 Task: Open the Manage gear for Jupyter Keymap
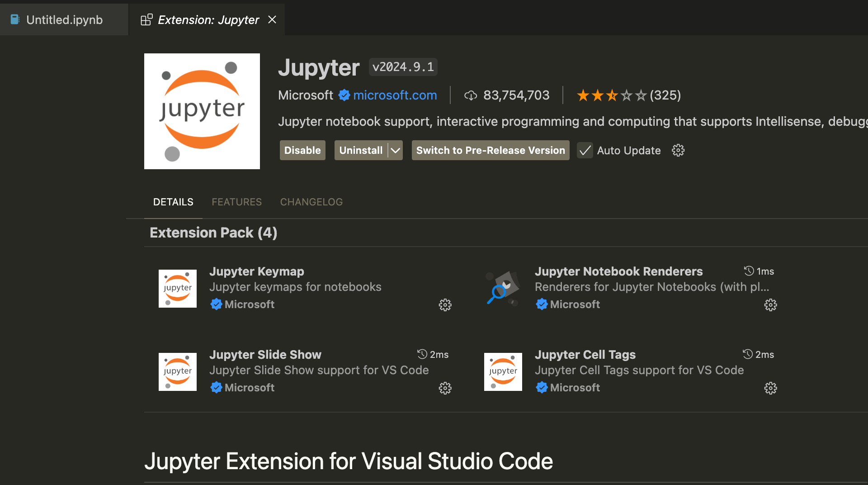tap(445, 305)
